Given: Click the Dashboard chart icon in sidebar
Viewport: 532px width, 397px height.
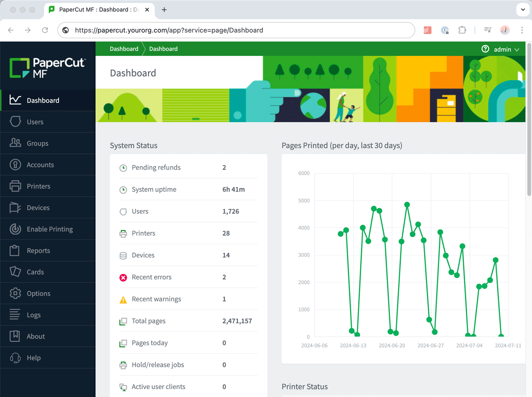Looking at the screenshot, I should point(15,100).
